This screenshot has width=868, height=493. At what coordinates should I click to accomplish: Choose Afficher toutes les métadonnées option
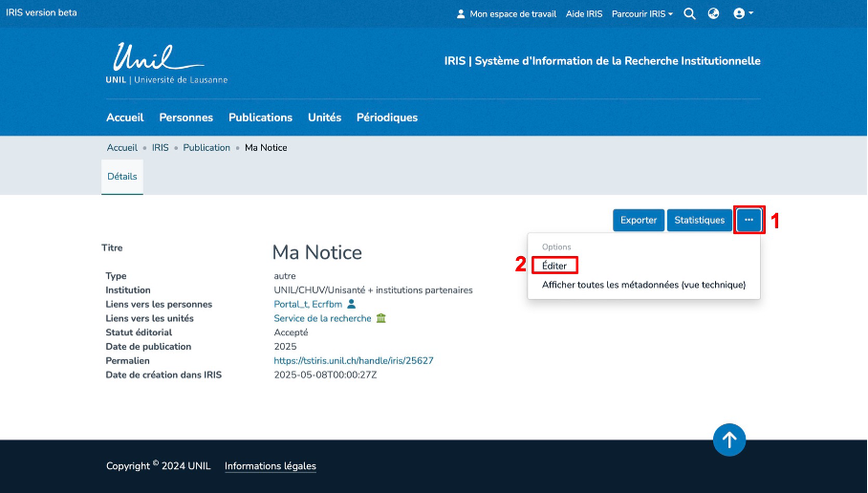coord(643,285)
